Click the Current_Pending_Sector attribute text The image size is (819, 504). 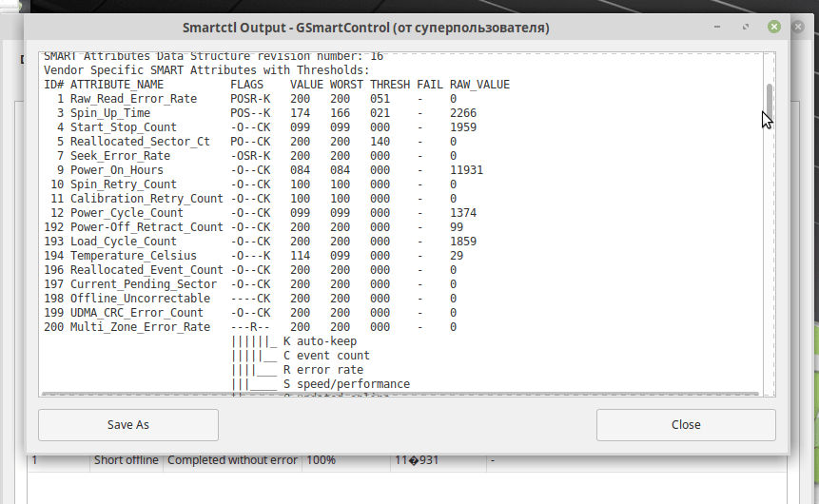(144, 284)
